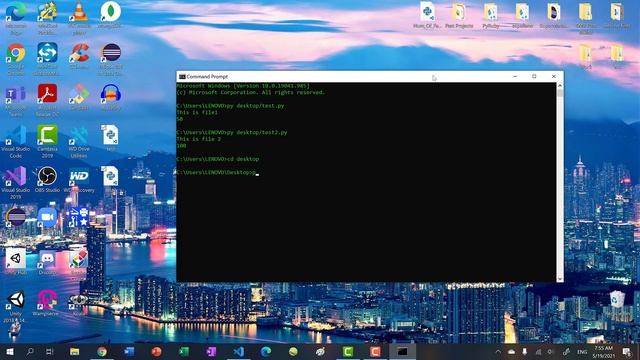Open the green leaf MongoDB desktop shortcut

110,16
